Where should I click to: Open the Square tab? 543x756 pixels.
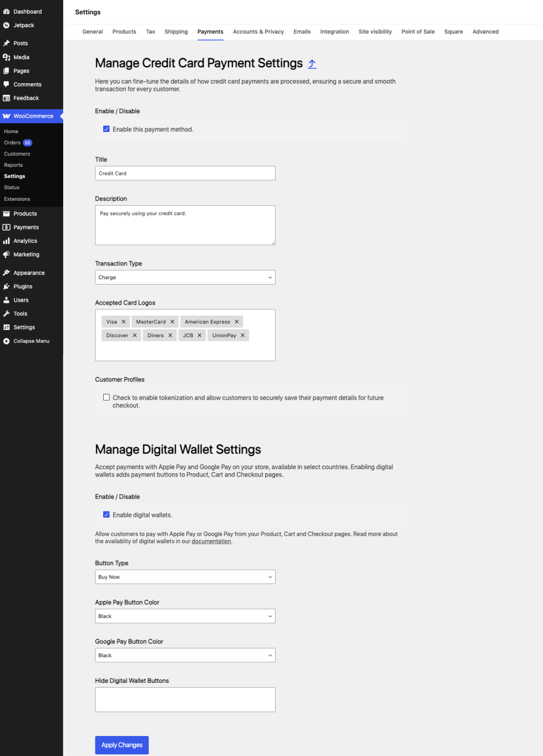[x=454, y=32]
